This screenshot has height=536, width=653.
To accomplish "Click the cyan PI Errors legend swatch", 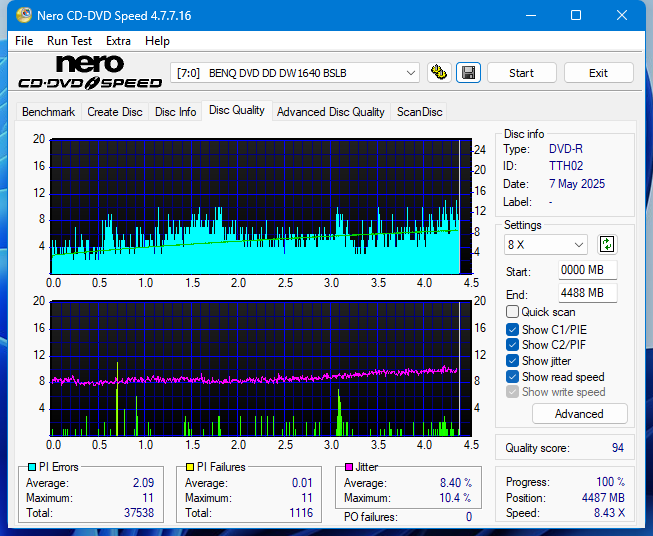I will click(x=32, y=467).
